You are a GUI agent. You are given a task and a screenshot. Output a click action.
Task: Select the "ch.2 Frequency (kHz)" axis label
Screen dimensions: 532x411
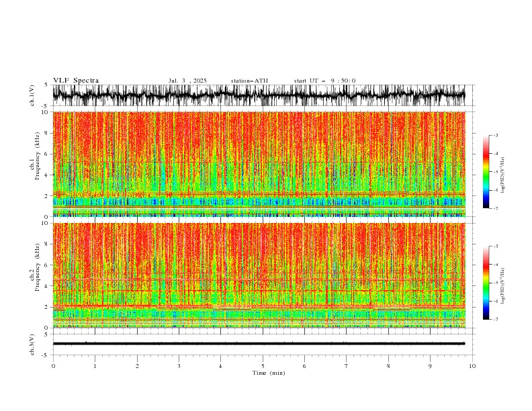click(34, 267)
